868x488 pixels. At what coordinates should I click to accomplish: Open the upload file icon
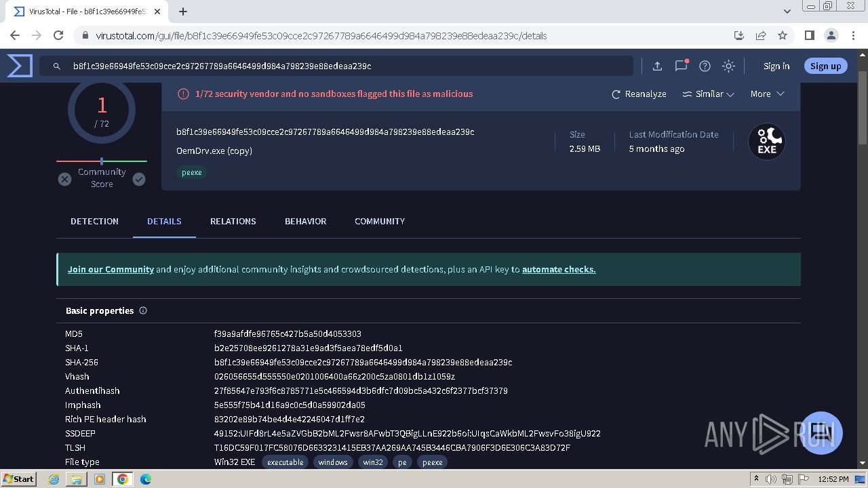click(657, 66)
